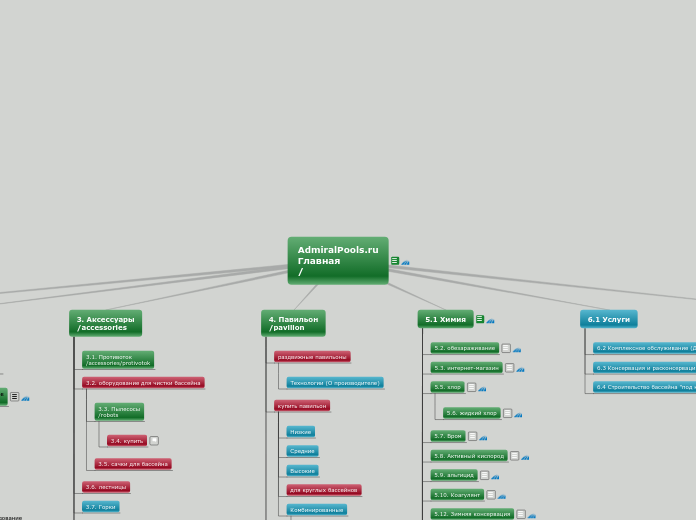Image resolution: width=696 pixels, height=520 pixels.
Task: Select the 5.8. Активный кислород node
Action: click(x=469, y=455)
